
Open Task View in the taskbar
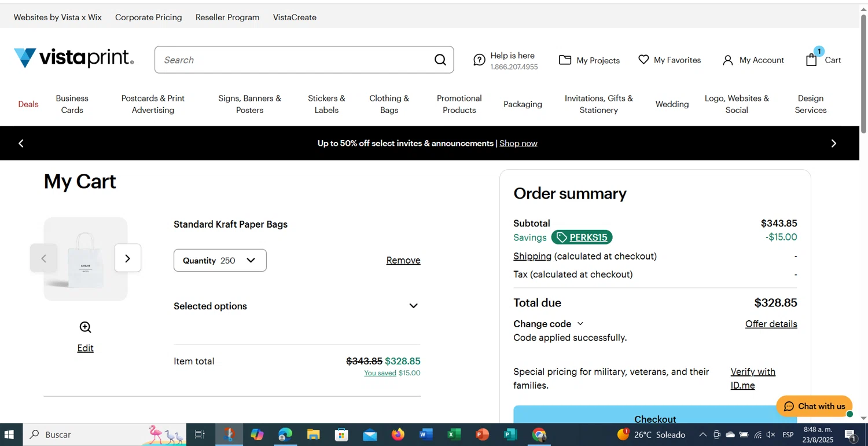pos(200,434)
